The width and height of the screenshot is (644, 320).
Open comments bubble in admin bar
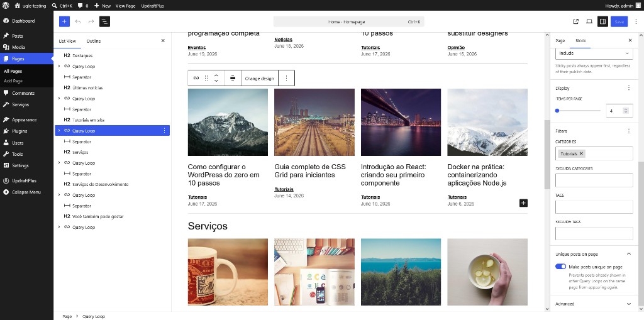82,6
